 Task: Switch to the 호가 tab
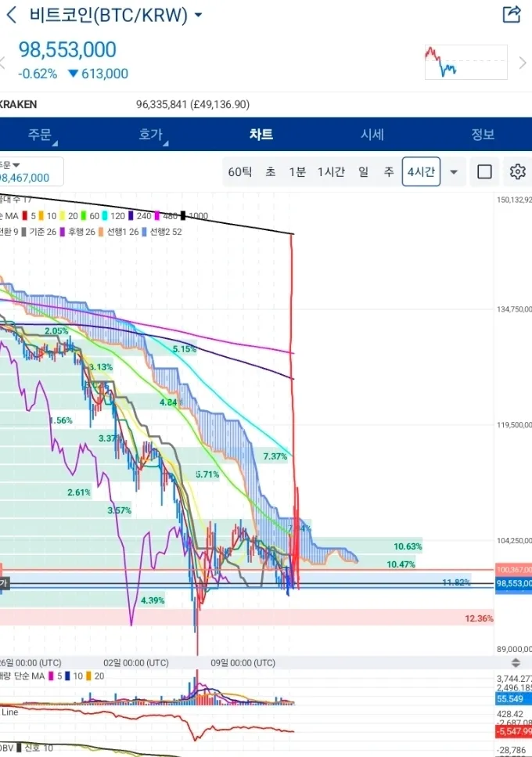click(x=150, y=134)
